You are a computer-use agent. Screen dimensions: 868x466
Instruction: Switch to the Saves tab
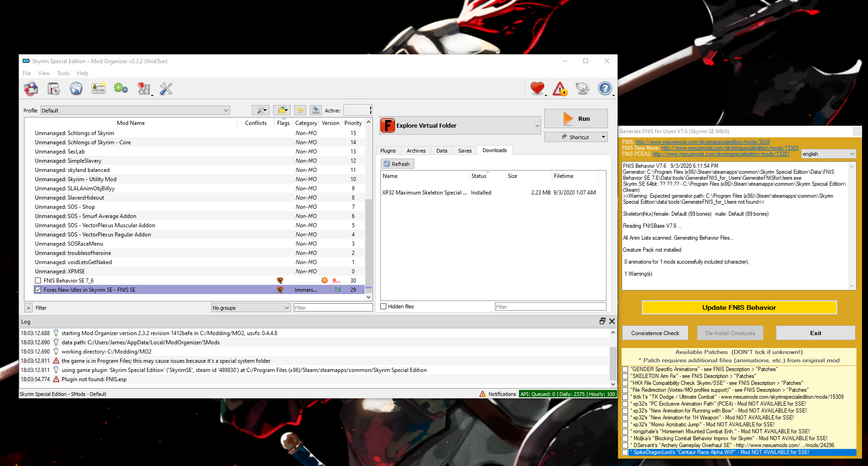tap(465, 151)
